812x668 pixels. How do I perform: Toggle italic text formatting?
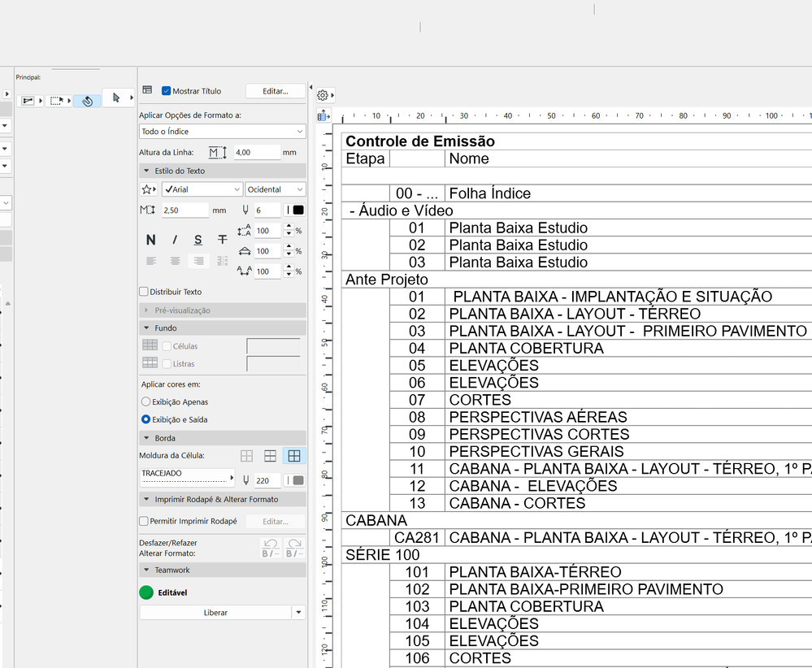pos(175,240)
